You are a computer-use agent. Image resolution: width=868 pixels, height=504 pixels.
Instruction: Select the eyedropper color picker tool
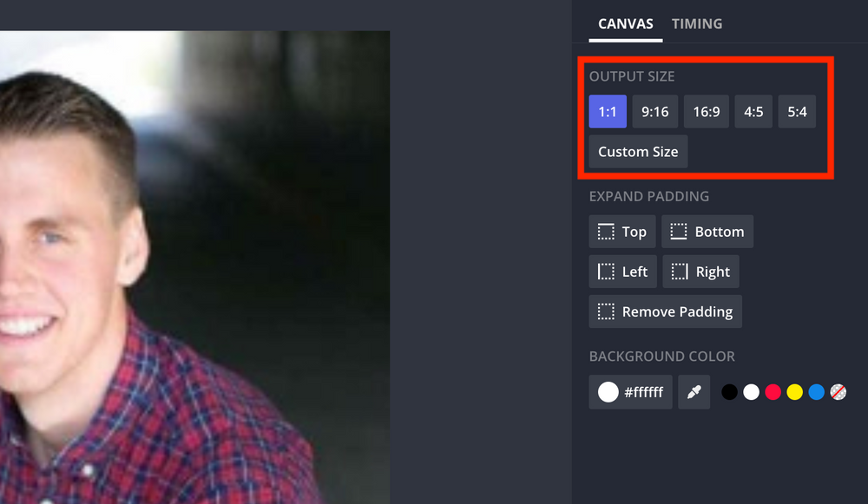pyautogui.click(x=694, y=391)
